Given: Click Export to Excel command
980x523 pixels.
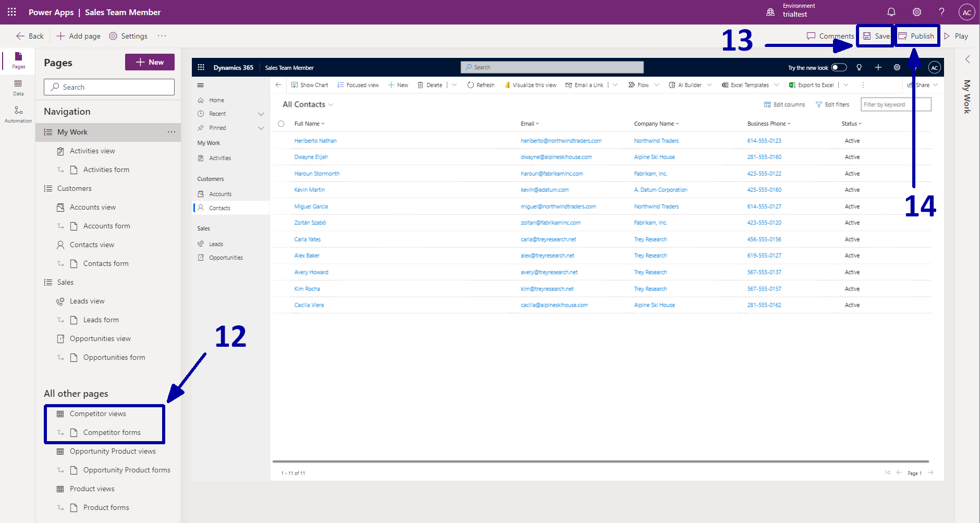Looking at the screenshot, I should pyautogui.click(x=811, y=85).
